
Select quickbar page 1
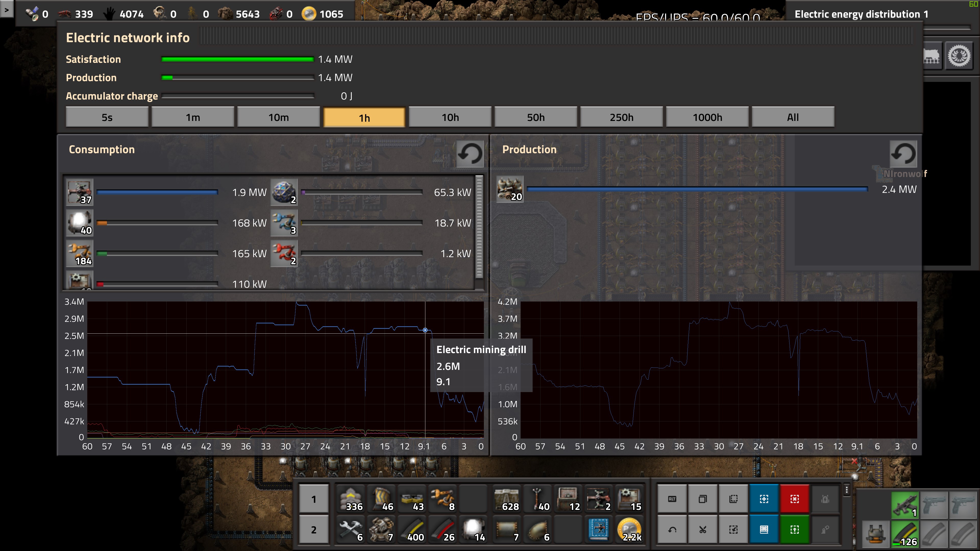pyautogui.click(x=314, y=499)
